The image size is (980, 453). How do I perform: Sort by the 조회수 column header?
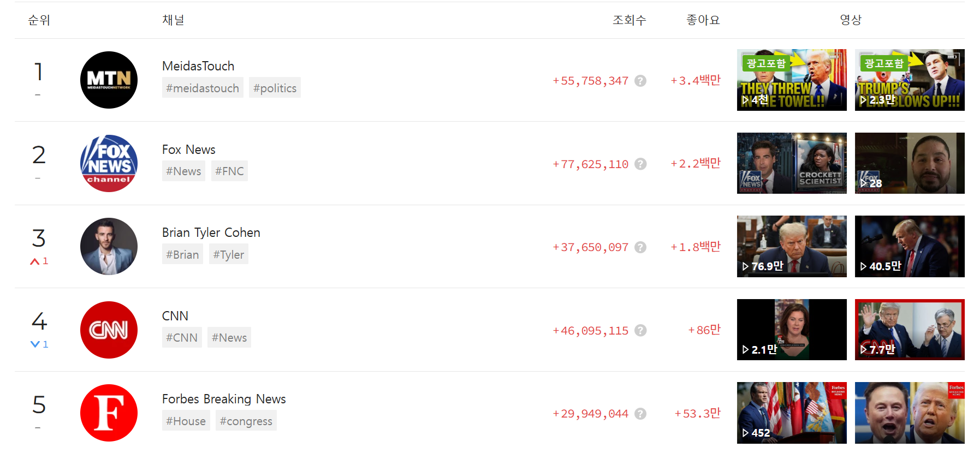629,20
